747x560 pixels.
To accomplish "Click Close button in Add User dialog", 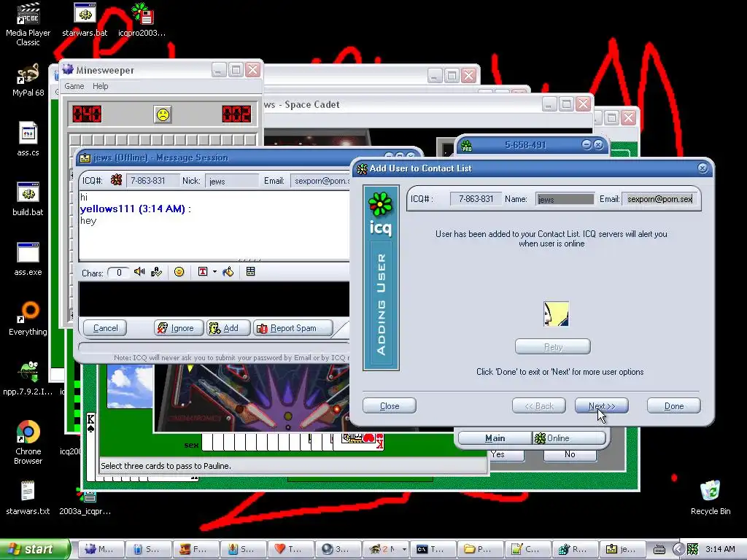I will [390, 405].
